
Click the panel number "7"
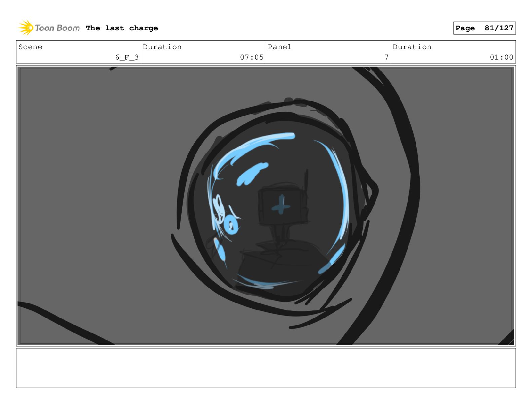coord(386,57)
